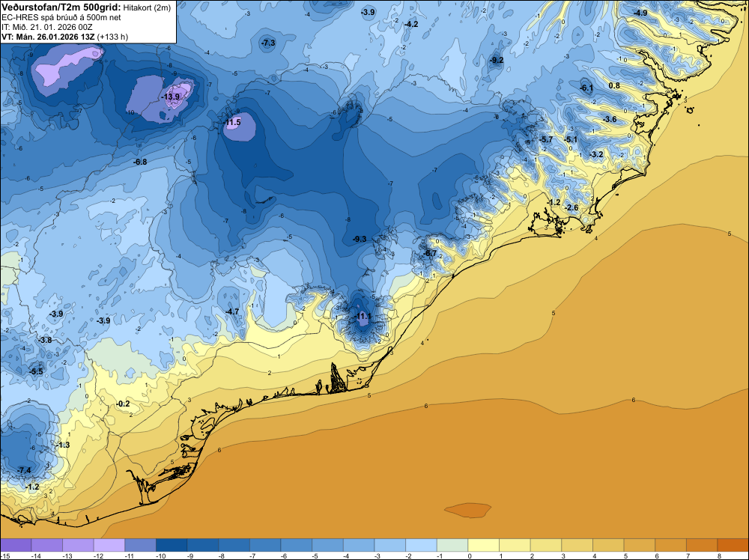Viewport: 749px width, 560px height.
Task: Click the -7.4 temperature label
Action: click(24, 471)
